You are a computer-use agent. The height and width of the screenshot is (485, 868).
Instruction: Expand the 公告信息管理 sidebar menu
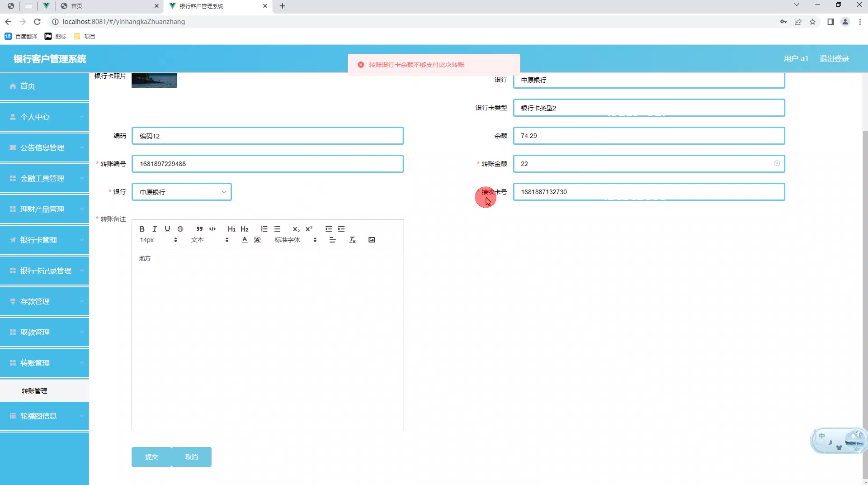point(44,147)
